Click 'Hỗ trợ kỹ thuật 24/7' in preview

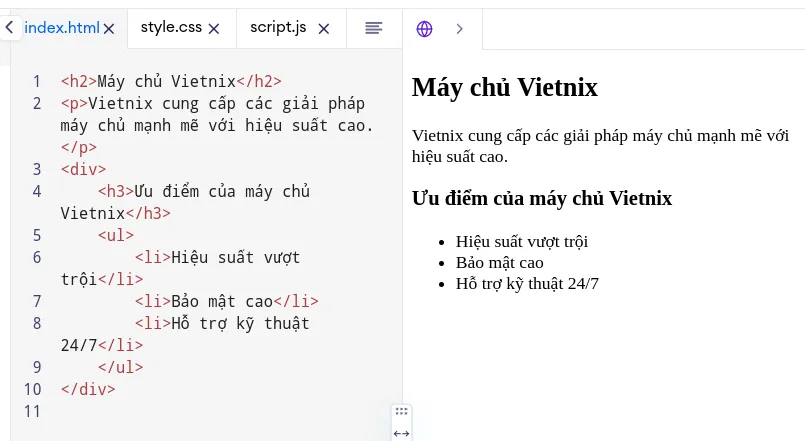(x=527, y=284)
